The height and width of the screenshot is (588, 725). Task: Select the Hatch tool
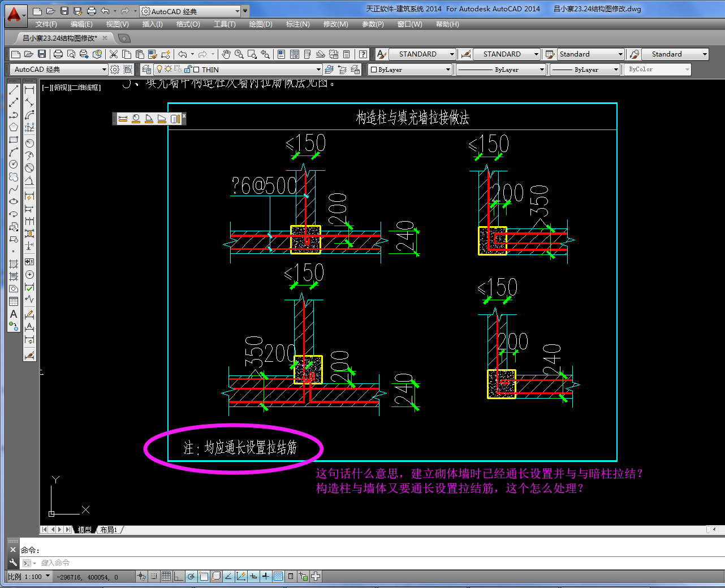coord(14,264)
